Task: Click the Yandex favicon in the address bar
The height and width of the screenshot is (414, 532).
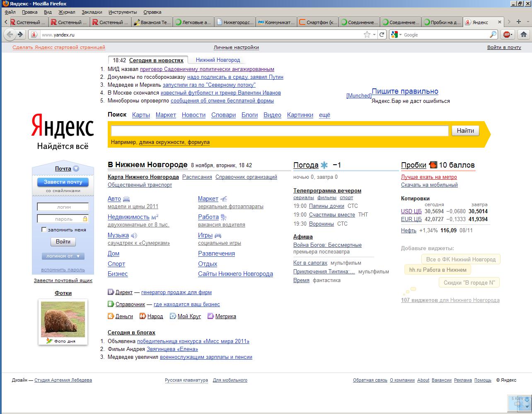Action: pyautogui.click(x=34, y=35)
